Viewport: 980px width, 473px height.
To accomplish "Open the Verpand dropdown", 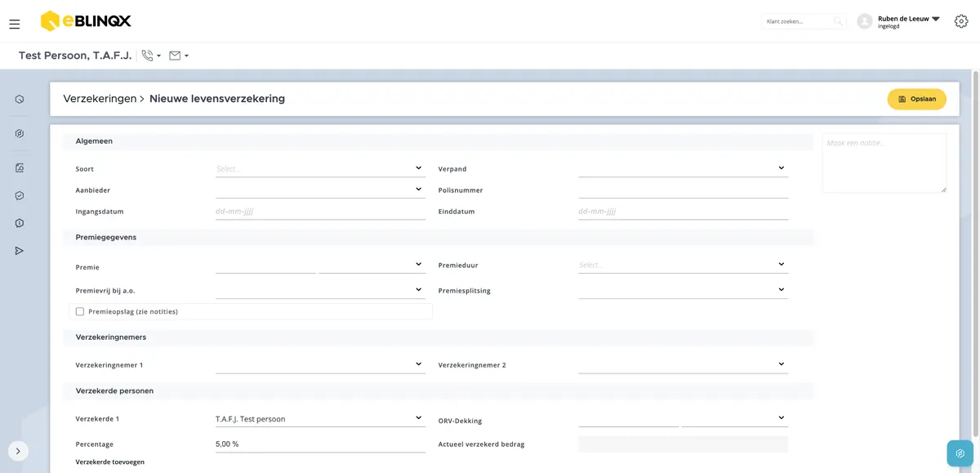I will (x=683, y=169).
